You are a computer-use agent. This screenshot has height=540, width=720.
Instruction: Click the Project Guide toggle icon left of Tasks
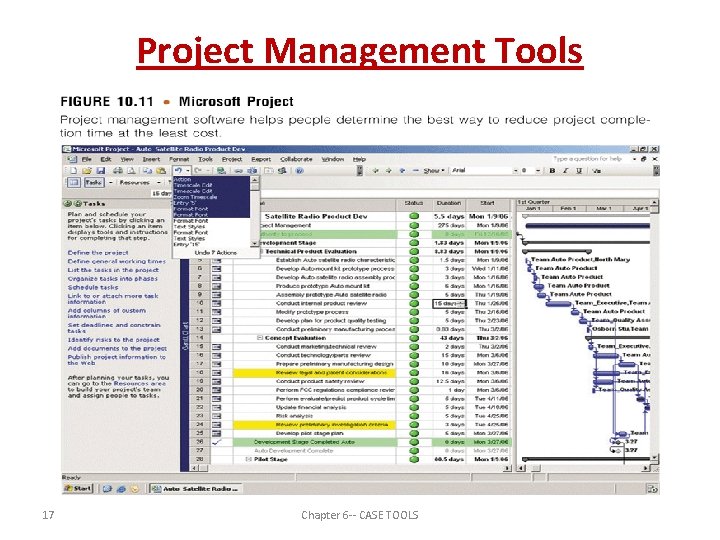[73, 183]
